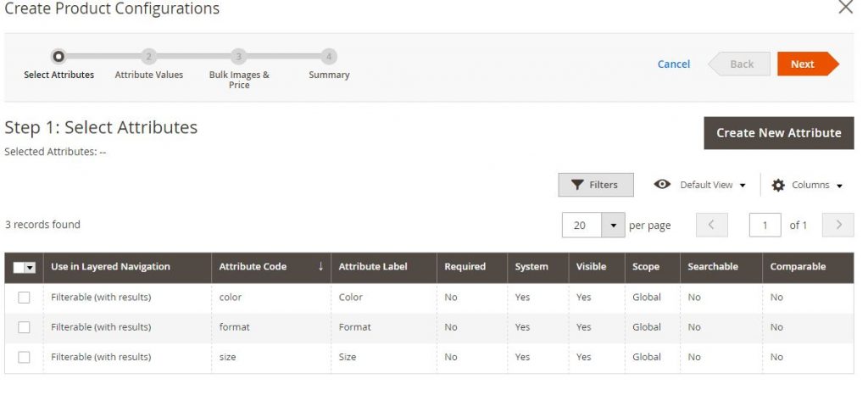Check the size attribute checkbox
Image resolution: width=868 pixels, height=412 pixels.
(24, 357)
